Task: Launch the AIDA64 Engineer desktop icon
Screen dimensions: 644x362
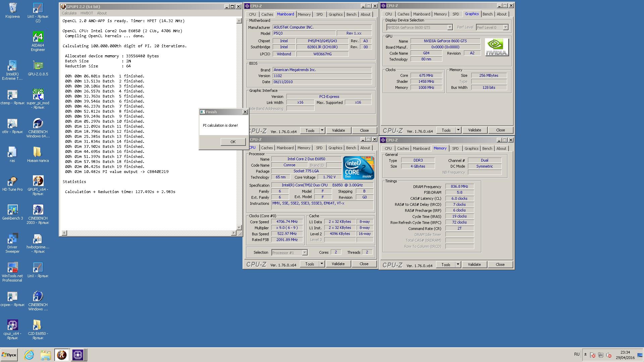Action: [x=38, y=42]
